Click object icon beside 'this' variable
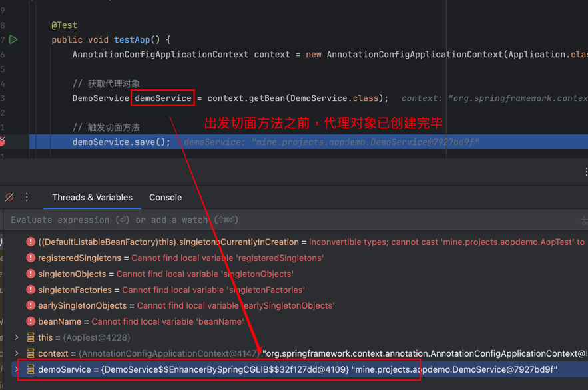This screenshot has height=390, width=588. point(31,338)
